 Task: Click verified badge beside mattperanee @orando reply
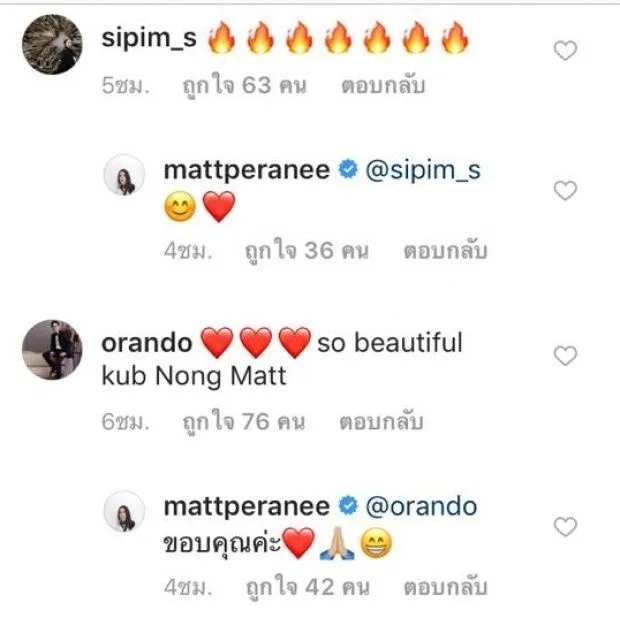coord(348,505)
